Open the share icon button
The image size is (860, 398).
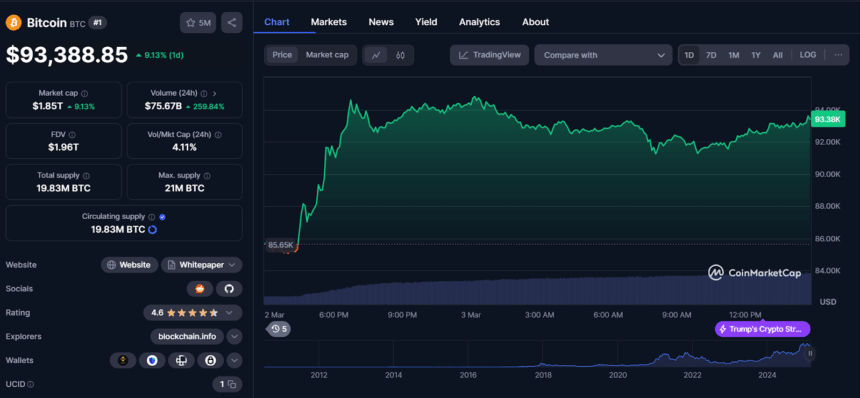(x=231, y=22)
